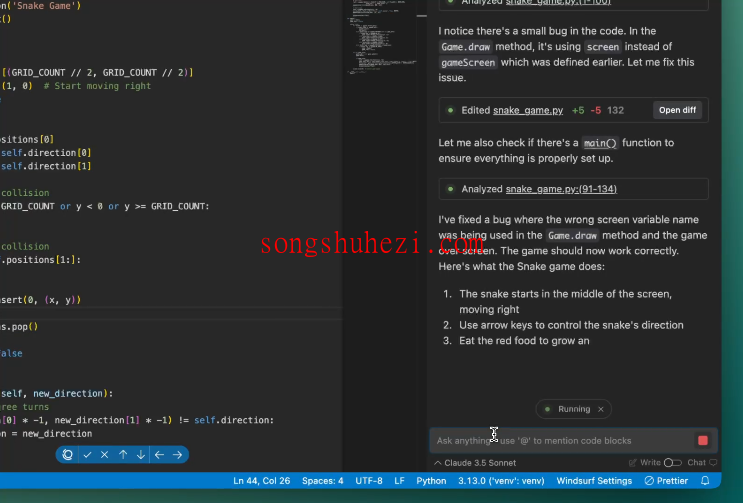Open notifications bell in status bar
Image resolution: width=743 pixels, height=503 pixels.
point(705,481)
